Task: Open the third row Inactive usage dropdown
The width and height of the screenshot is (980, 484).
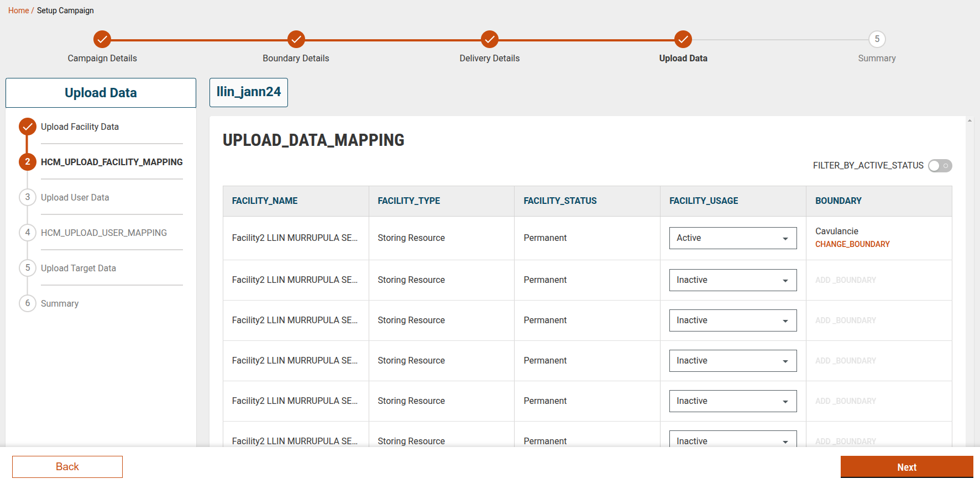Action: pos(732,320)
